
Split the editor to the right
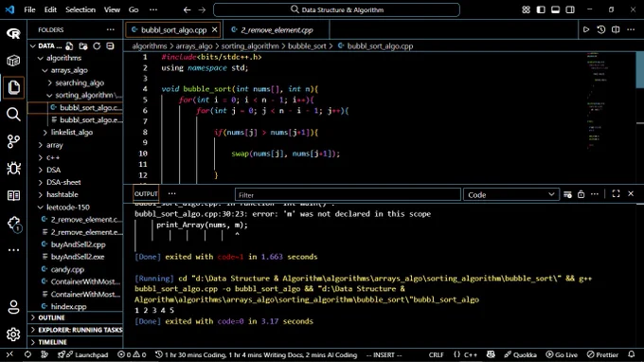[616, 29]
